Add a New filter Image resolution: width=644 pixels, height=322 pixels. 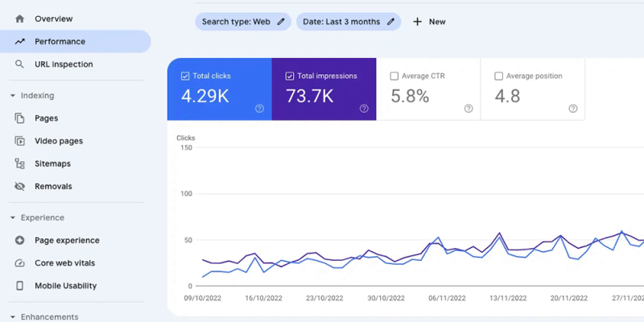(429, 22)
